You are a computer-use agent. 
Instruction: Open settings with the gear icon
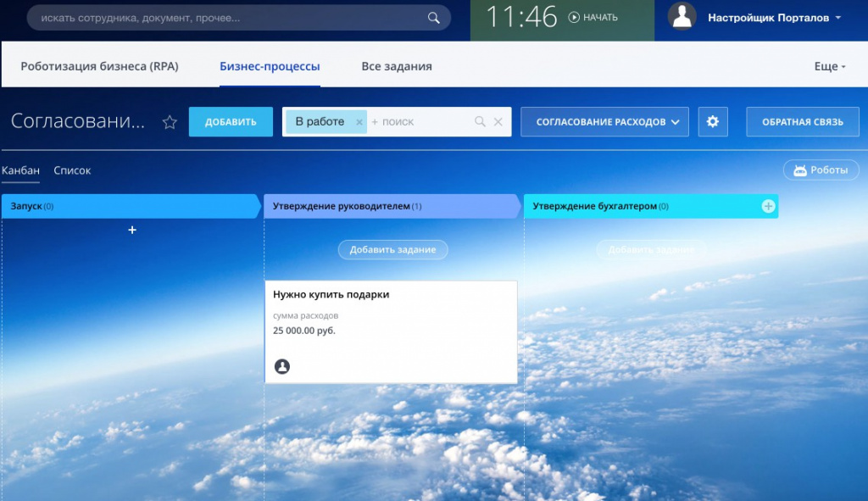[713, 122]
